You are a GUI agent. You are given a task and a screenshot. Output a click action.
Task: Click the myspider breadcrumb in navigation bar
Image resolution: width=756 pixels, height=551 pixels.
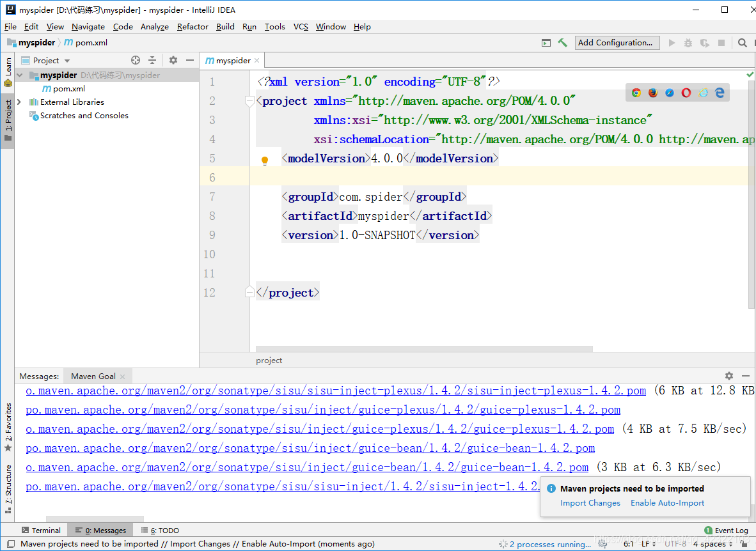click(x=31, y=42)
